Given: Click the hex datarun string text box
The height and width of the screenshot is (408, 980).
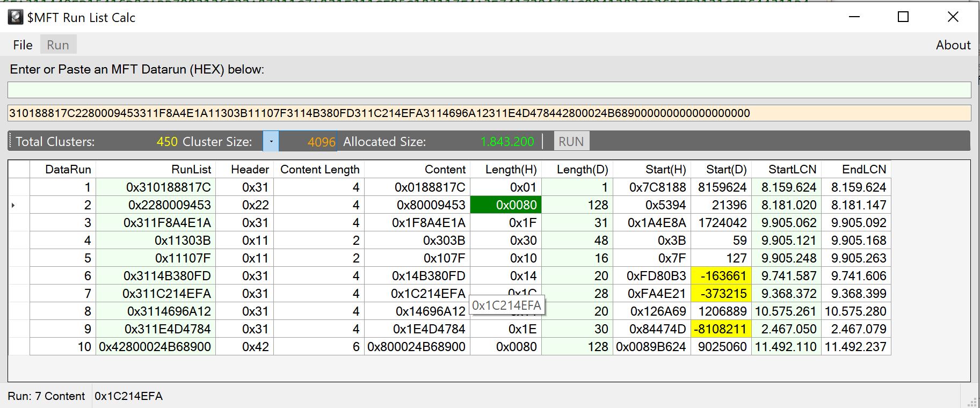Looking at the screenshot, I should click(489, 113).
